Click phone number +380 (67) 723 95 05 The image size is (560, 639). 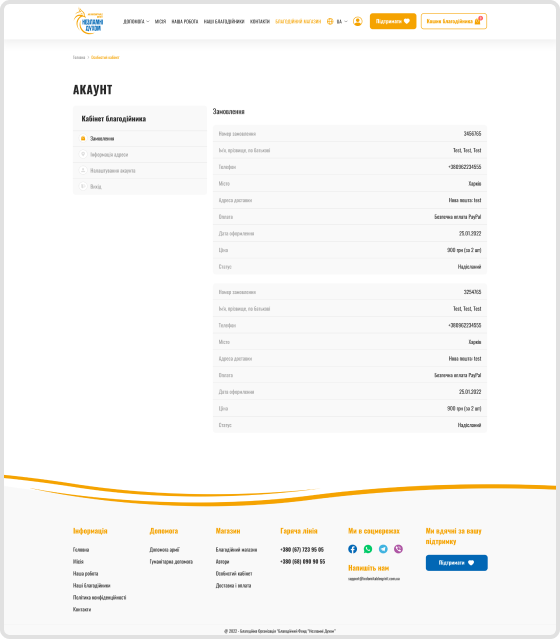click(302, 550)
